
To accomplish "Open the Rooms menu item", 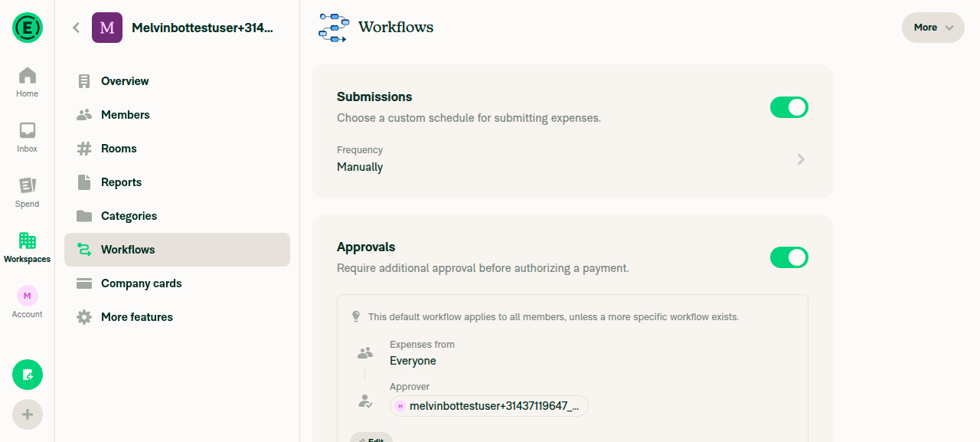I will pyautogui.click(x=178, y=149).
